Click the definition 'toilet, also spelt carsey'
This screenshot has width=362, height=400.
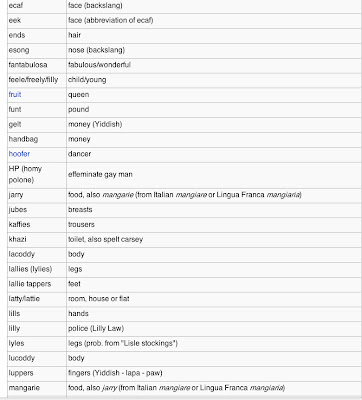pos(105,240)
